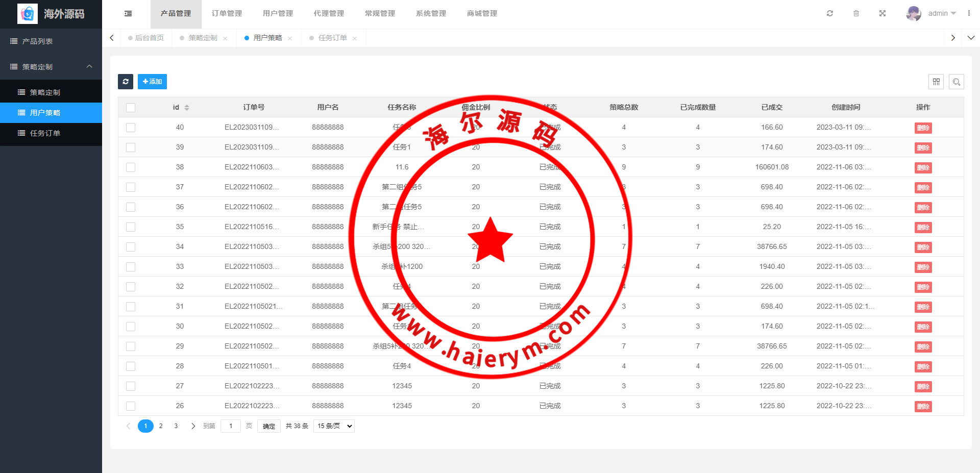Open the column filter grid icon

pos(936,82)
